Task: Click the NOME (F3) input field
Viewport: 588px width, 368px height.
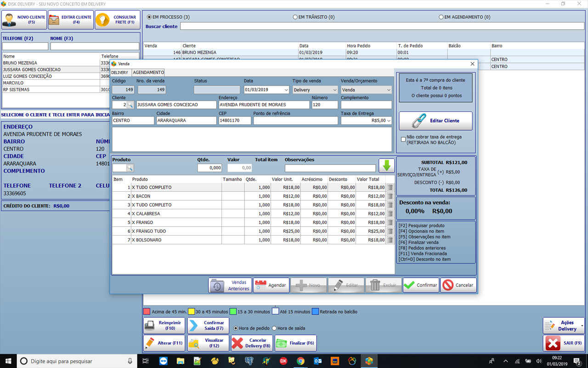Action: 95,46
